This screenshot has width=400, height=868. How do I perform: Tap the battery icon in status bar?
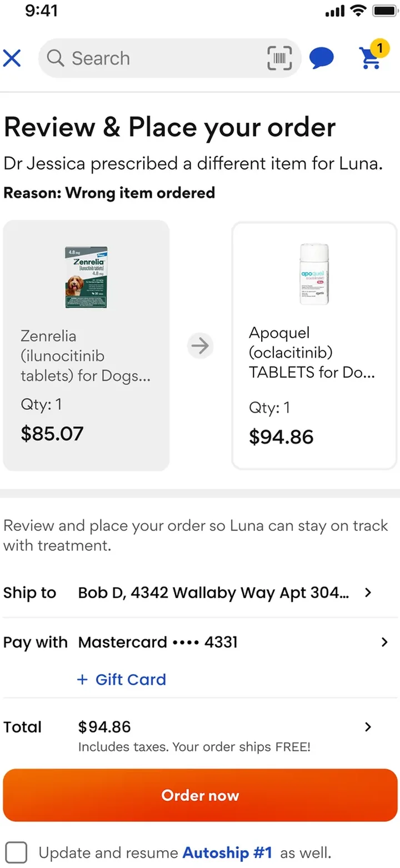click(384, 11)
